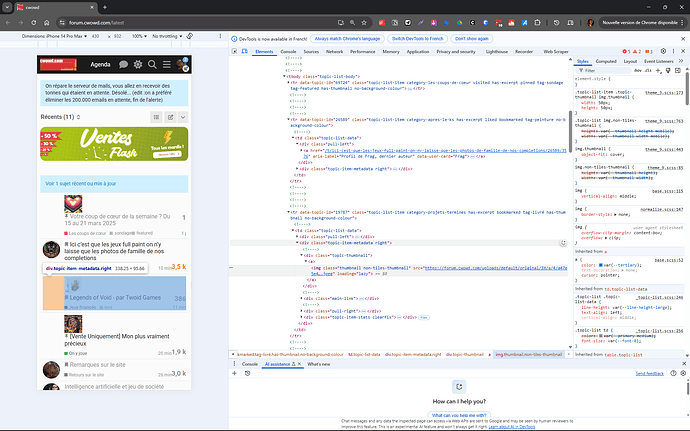Click the Chrome back arrow
690x431 pixels.
pyautogui.click(x=8, y=22)
